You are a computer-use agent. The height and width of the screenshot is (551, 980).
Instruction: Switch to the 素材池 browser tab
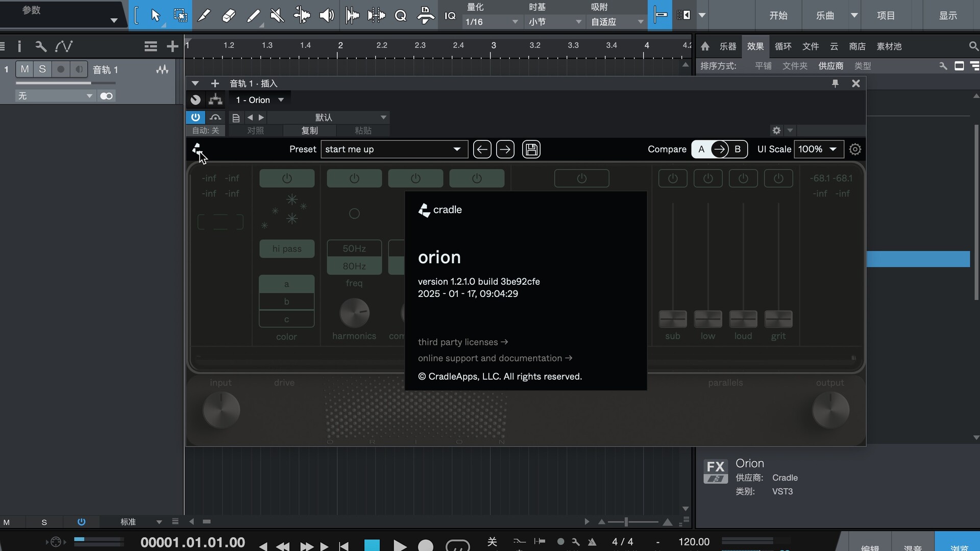pyautogui.click(x=889, y=46)
